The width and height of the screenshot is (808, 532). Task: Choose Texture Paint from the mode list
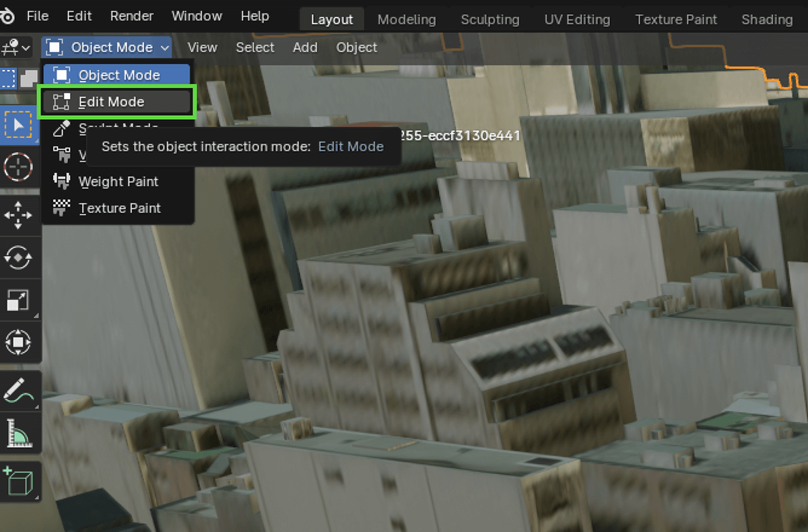[x=117, y=208]
